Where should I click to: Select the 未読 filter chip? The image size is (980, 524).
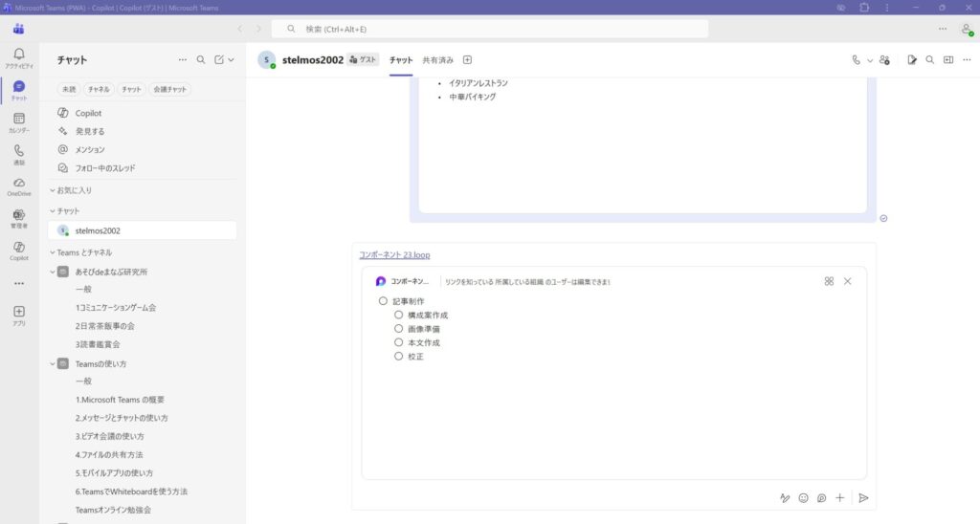(69, 90)
